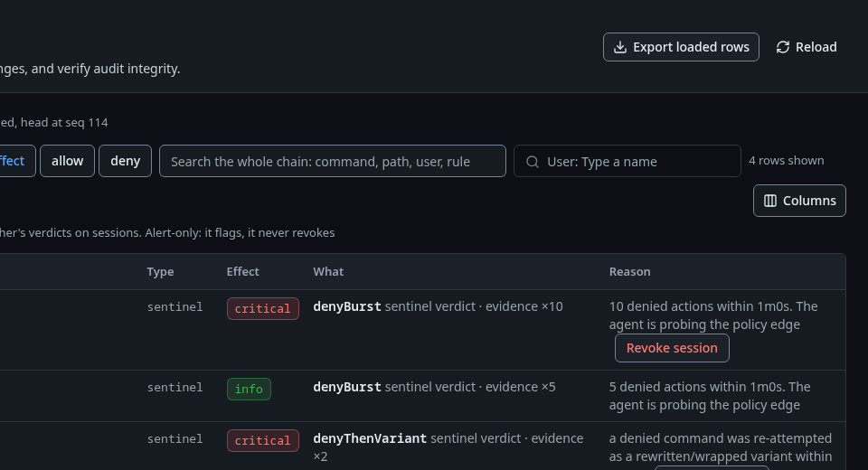Revoke session for the 10 denied actions verdict
Viewport: 868px width, 470px height.
672,348
